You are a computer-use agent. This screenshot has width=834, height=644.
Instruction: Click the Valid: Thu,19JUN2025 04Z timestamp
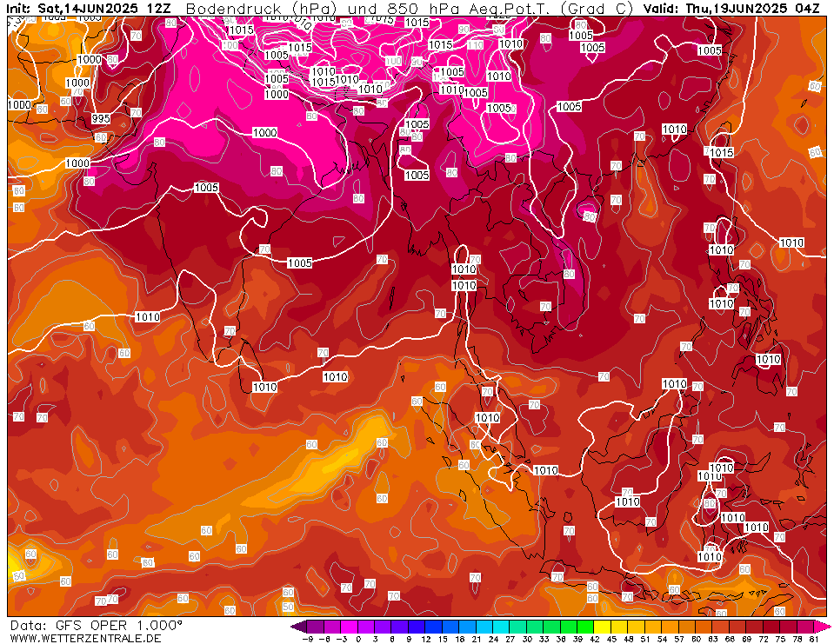click(731, 8)
